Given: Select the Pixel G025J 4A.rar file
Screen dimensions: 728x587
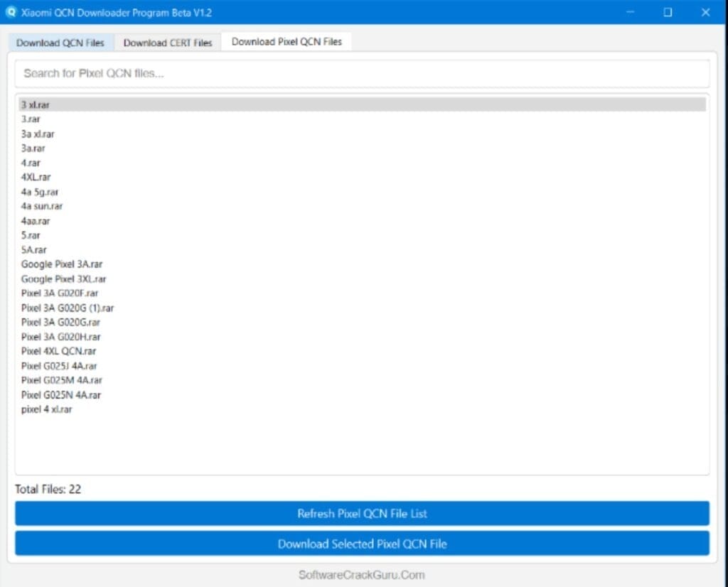Looking at the screenshot, I should (x=60, y=365).
